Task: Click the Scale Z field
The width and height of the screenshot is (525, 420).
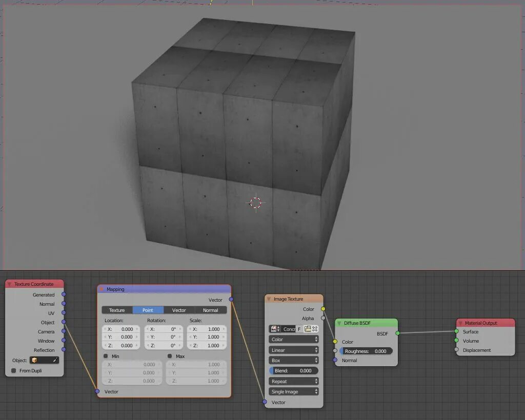Action: click(x=207, y=345)
